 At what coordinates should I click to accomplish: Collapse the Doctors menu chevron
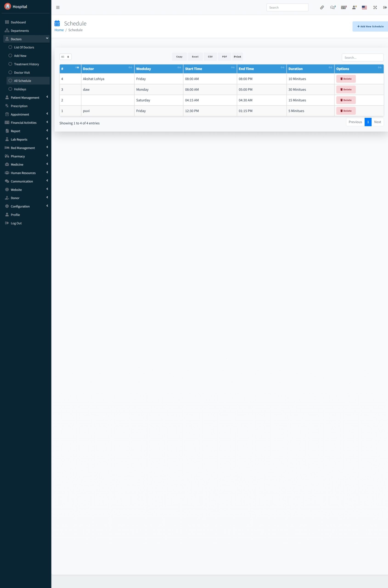coord(47,38)
